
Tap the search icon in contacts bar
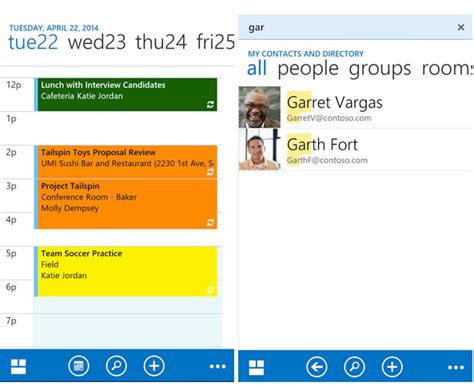[x=354, y=367]
